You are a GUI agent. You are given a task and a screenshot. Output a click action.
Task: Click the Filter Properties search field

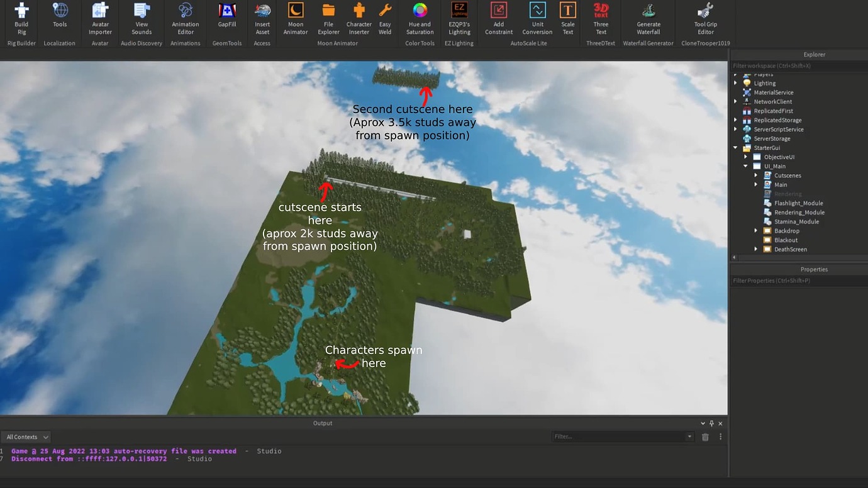click(x=799, y=280)
